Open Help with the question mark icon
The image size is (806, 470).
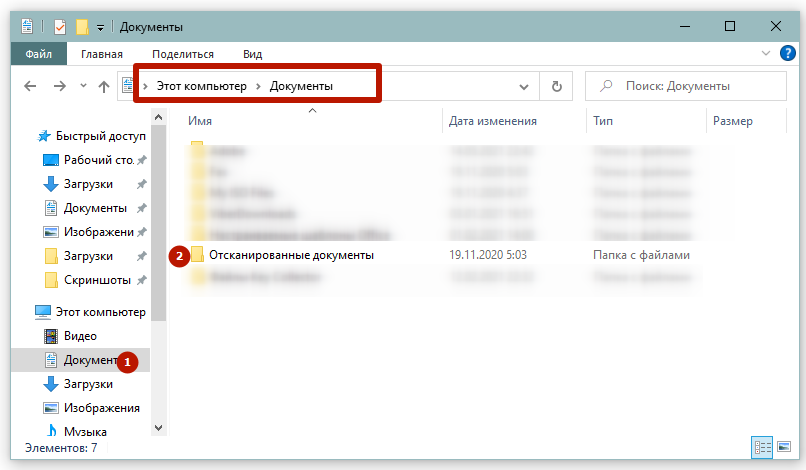click(787, 53)
